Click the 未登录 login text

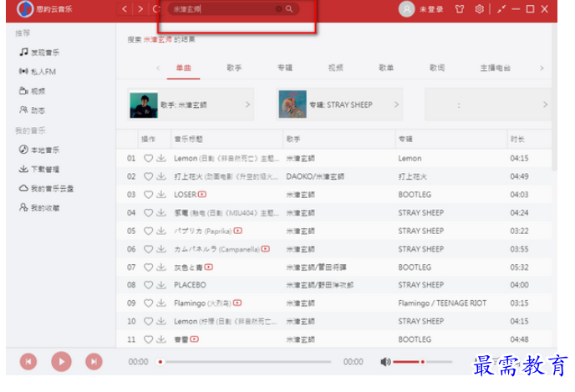pyautogui.click(x=431, y=9)
